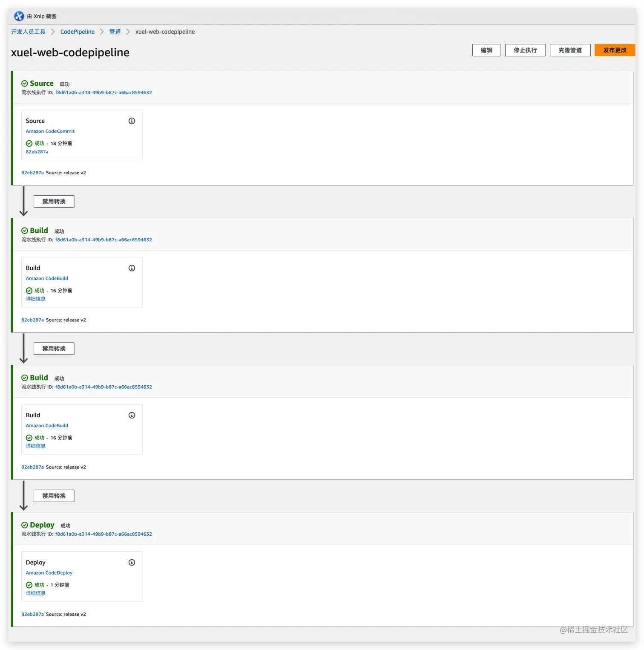
Task: Click success check icon next to 1 分钟前
Action: pos(29,585)
